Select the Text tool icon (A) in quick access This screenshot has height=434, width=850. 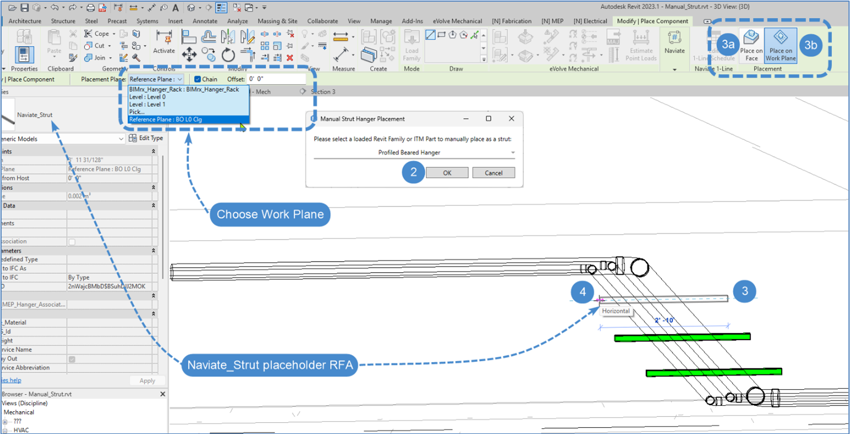pos(175,8)
